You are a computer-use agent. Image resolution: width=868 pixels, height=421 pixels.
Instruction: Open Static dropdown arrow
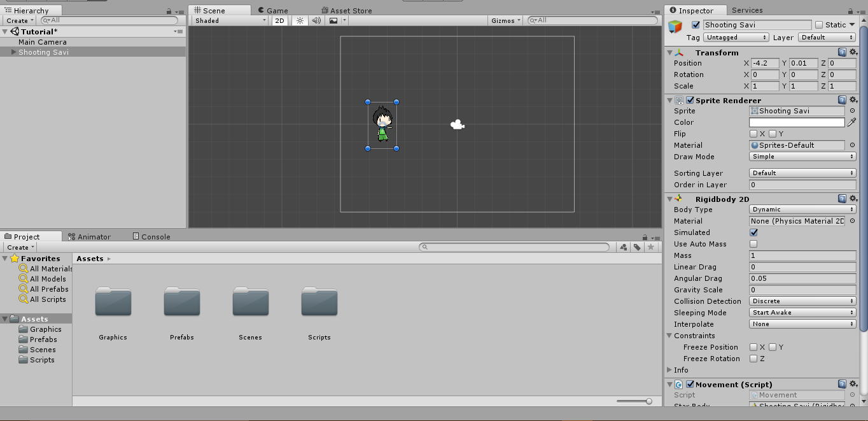tap(852, 25)
